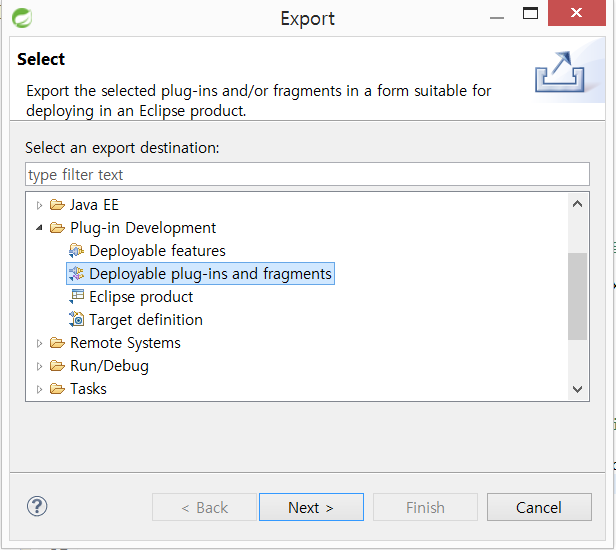Cancel the Export dialog

click(539, 507)
